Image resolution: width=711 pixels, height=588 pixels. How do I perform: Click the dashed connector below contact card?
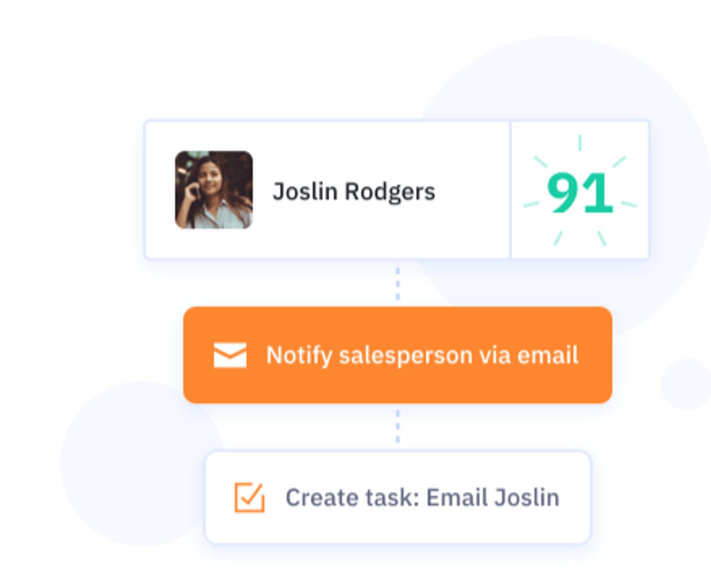pos(398,283)
